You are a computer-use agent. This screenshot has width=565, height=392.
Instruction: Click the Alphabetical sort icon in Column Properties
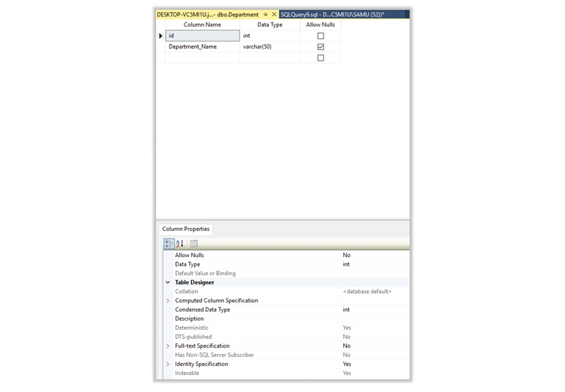[180, 244]
